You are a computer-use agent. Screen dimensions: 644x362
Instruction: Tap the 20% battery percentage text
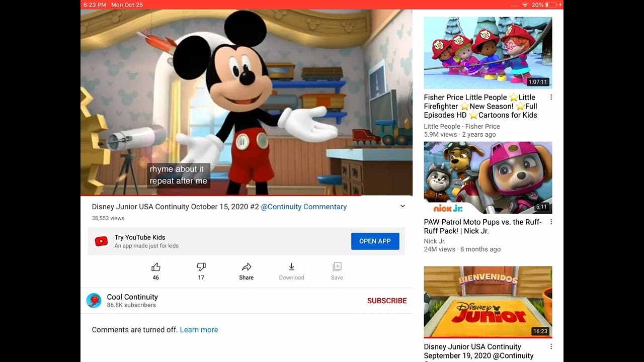point(537,5)
